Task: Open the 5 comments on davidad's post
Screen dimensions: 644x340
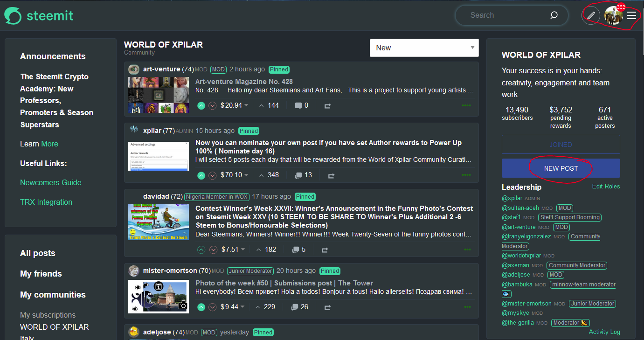Action: click(299, 250)
